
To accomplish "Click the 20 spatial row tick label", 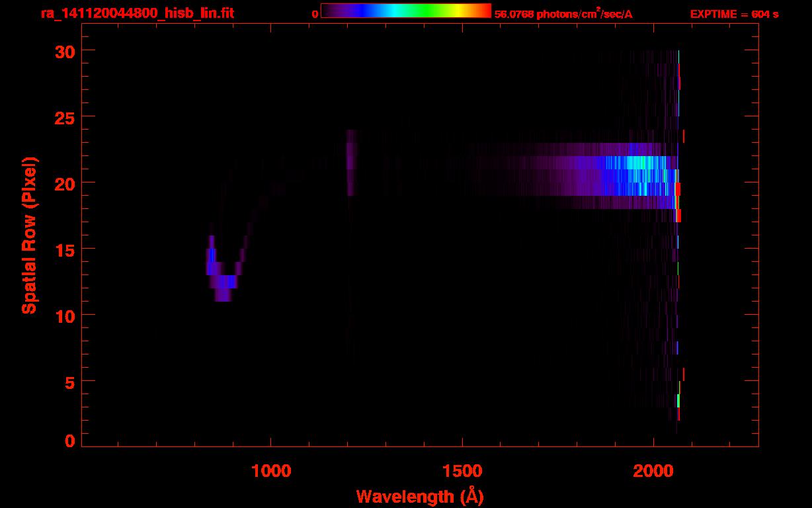I will coord(64,183).
